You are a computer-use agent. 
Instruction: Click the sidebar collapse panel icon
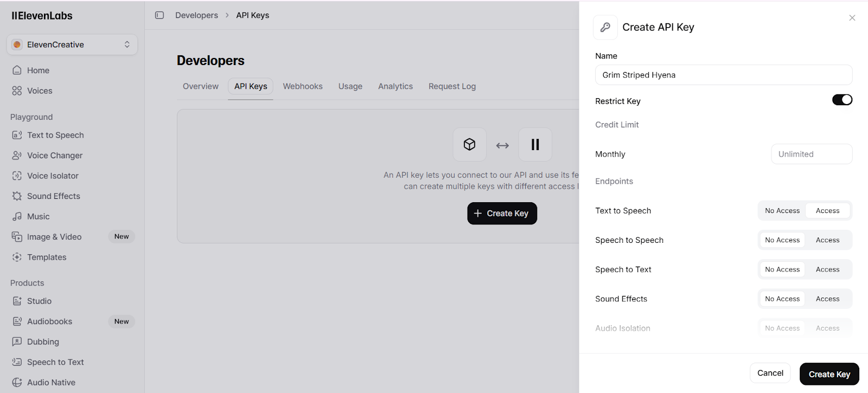point(159,15)
